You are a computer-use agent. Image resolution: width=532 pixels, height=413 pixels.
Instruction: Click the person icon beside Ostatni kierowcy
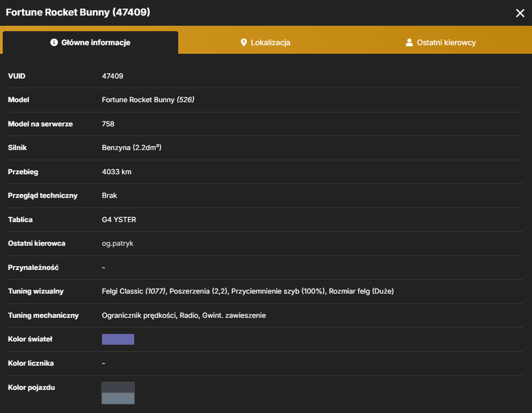coord(409,42)
